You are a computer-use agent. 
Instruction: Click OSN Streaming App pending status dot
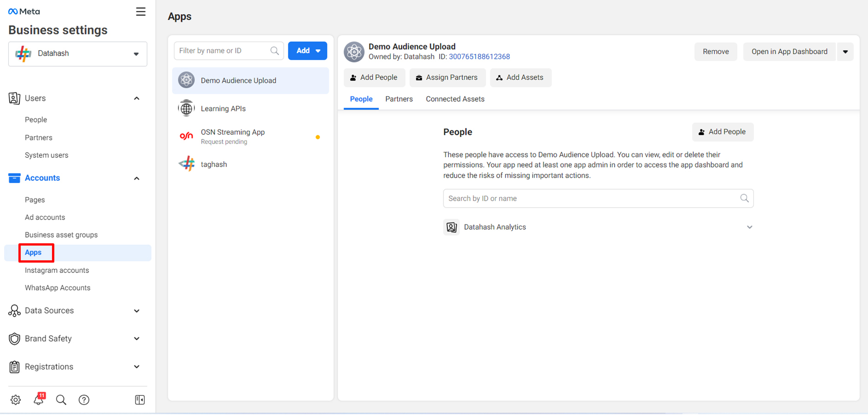click(317, 137)
